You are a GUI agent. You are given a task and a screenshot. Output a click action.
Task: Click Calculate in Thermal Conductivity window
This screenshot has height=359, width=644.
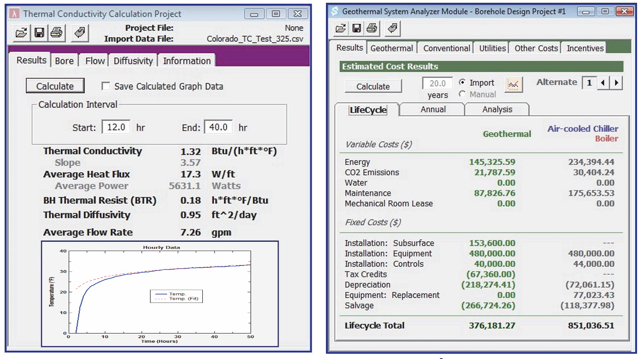tap(55, 86)
